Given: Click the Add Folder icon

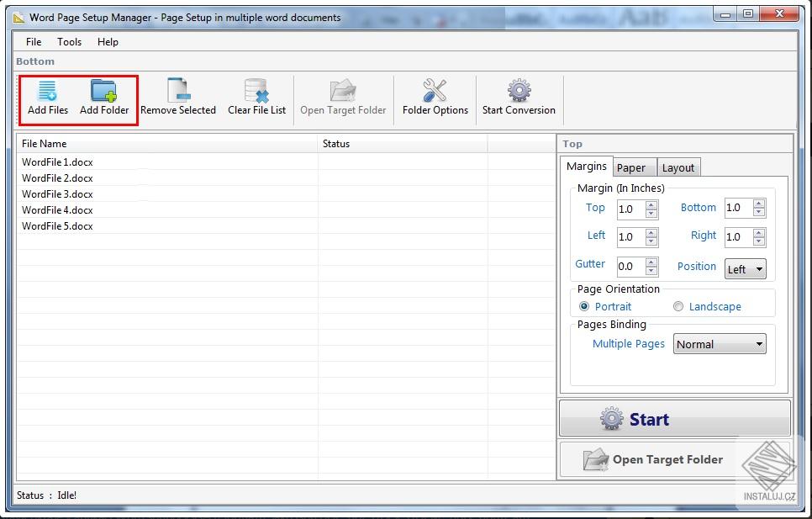Looking at the screenshot, I should click(103, 91).
